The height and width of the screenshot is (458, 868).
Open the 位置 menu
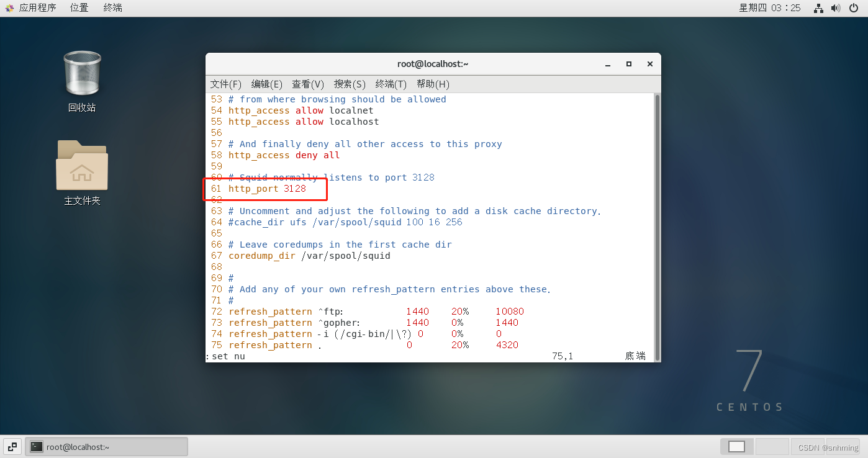tap(79, 7)
